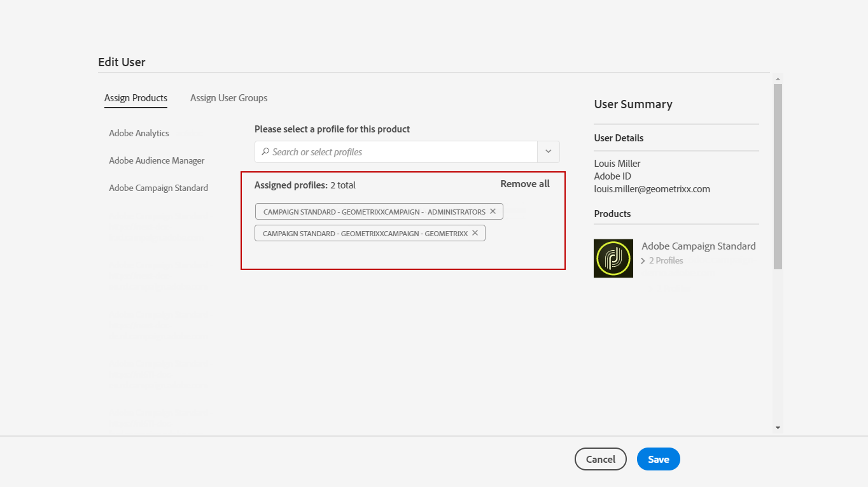868x487 pixels.
Task: Save the user changes
Action: [659, 459]
